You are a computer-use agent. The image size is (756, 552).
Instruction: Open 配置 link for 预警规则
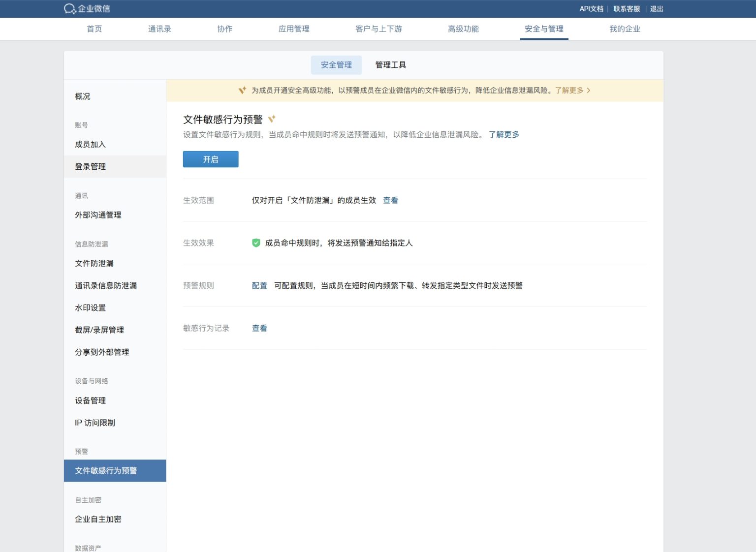click(x=259, y=285)
